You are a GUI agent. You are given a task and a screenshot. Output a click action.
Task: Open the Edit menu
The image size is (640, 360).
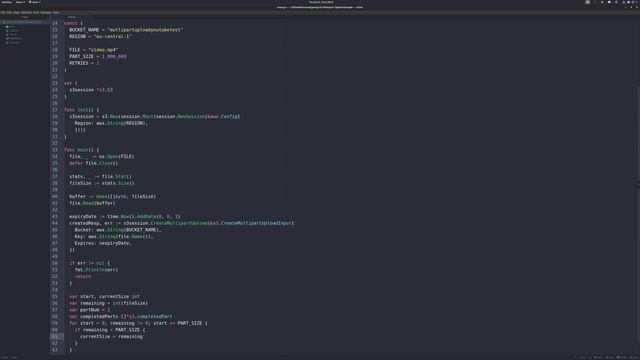[x=9, y=12]
